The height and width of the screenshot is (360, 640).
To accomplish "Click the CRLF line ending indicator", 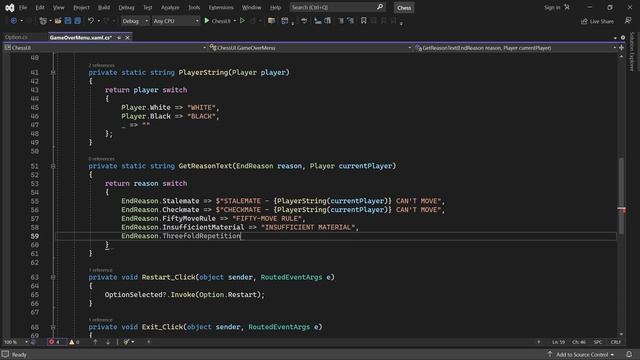I will coord(616,342).
